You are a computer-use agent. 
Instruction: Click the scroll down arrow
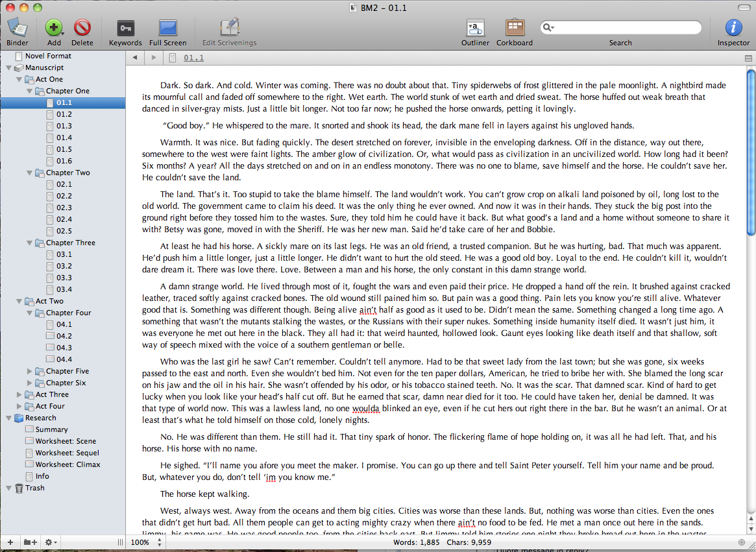pos(751,529)
